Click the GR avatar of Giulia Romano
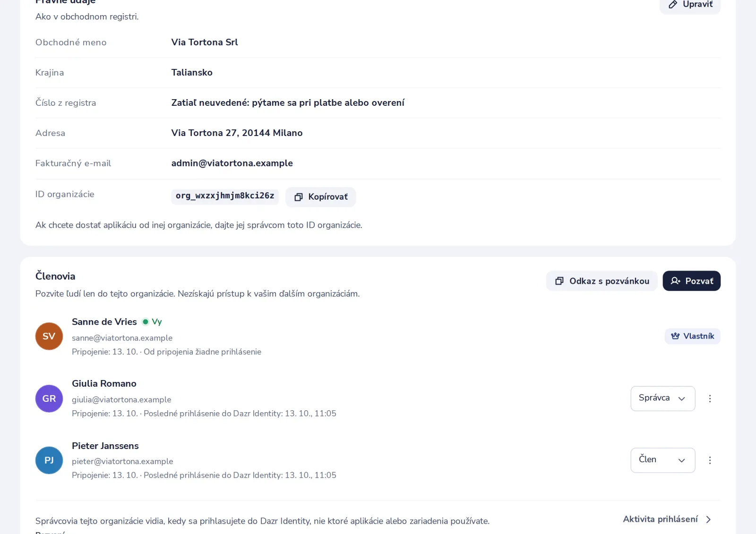This screenshot has width=756, height=534. 49,398
